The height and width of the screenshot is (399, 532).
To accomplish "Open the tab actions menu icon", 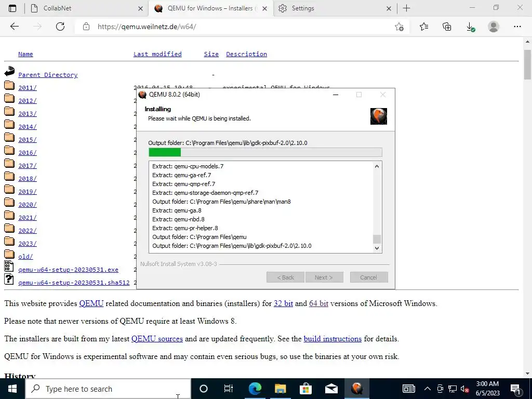I will point(12,8).
